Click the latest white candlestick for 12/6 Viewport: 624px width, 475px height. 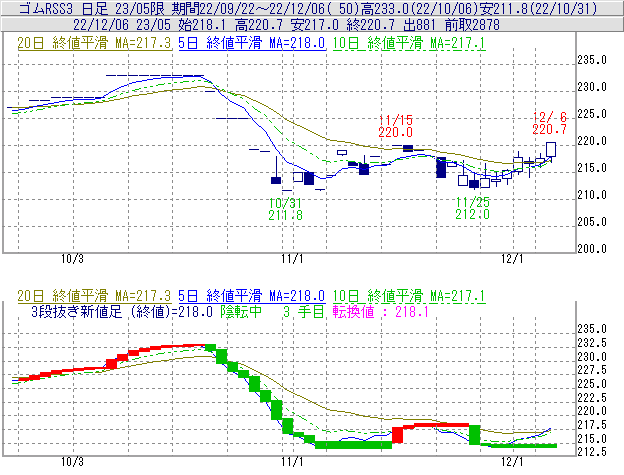(551, 150)
